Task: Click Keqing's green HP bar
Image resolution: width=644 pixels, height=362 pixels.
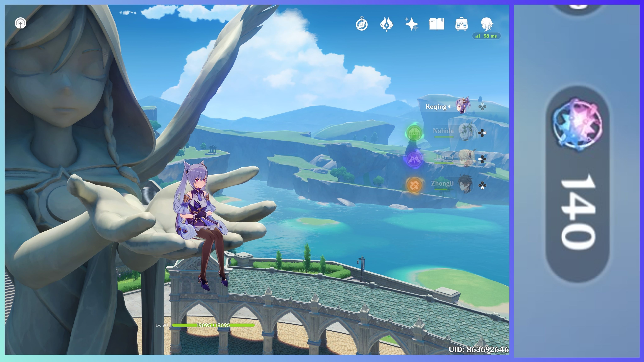Action: click(213, 325)
